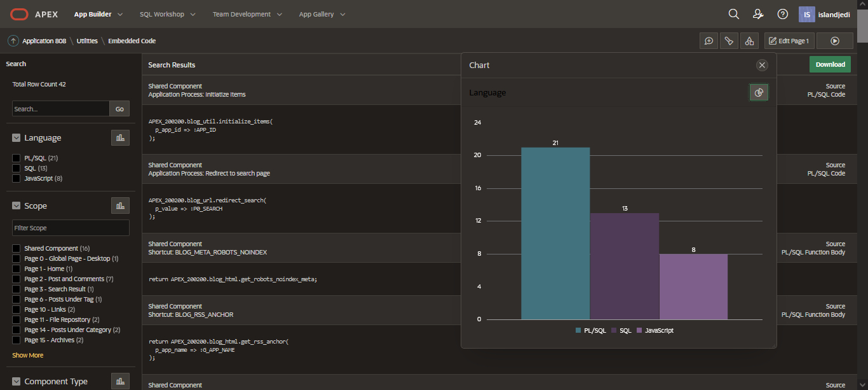Go to Application 808 breadcrumb
The height and width of the screenshot is (390, 868).
[x=44, y=41]
